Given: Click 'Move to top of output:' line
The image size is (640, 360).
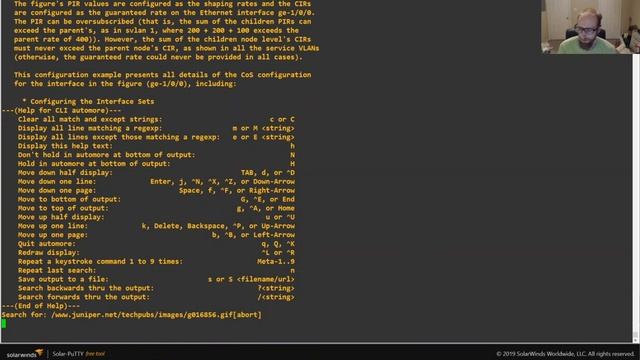Looking at the screenshot, I should click(x=156, y=208).
